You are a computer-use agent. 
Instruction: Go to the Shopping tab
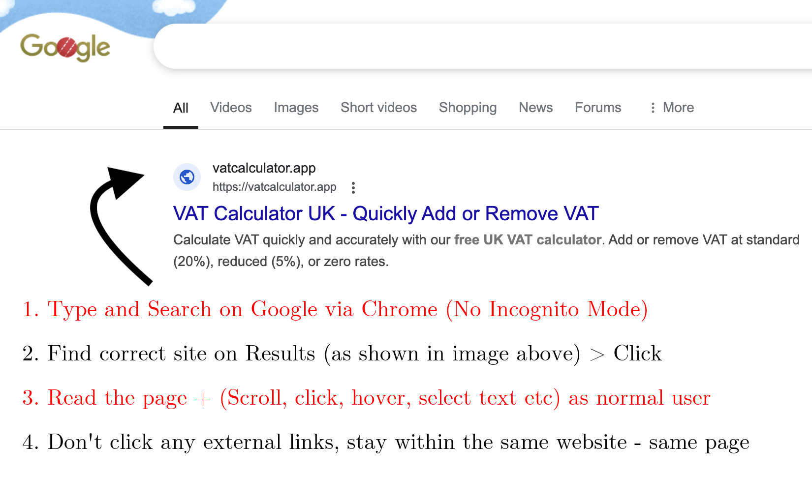tap(468, 108)
